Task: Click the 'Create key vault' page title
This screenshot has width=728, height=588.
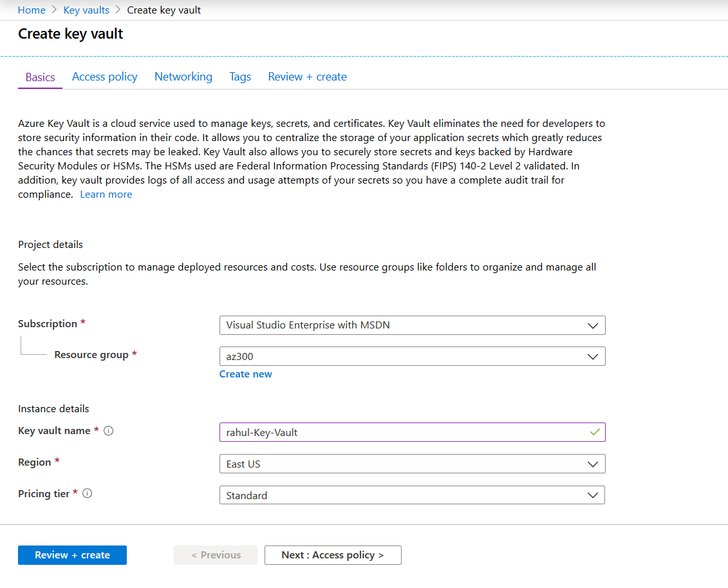Action: 71,34
